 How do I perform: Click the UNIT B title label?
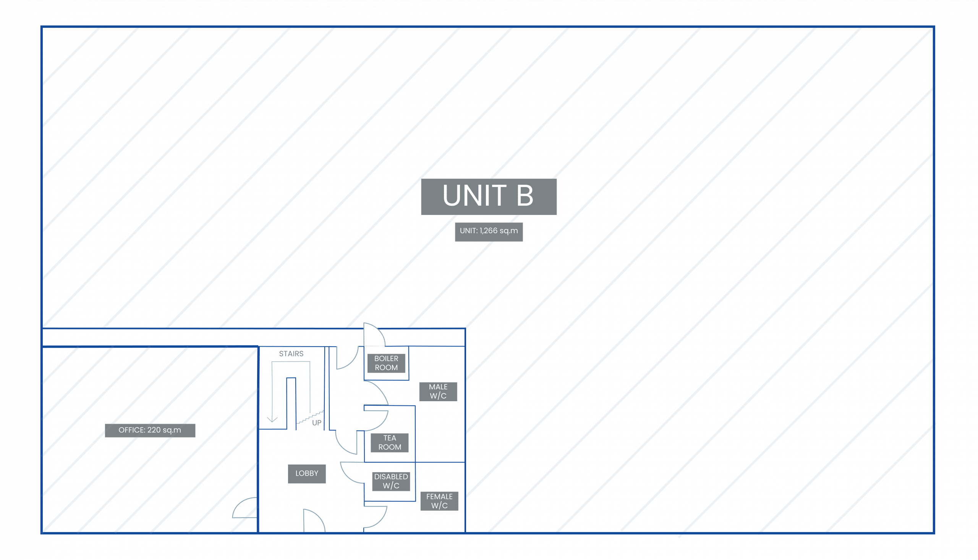click(488, 197)
